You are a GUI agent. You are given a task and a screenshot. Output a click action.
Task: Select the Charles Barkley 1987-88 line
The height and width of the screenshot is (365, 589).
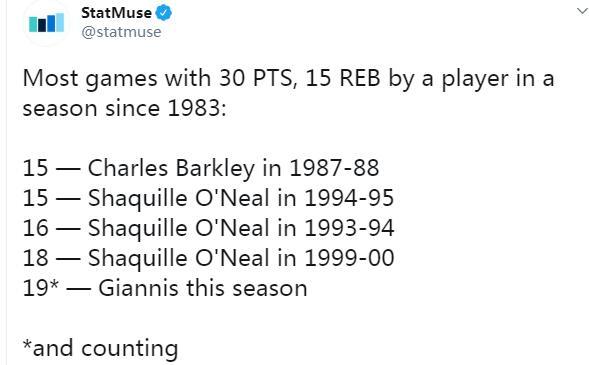tap(201, 168)
